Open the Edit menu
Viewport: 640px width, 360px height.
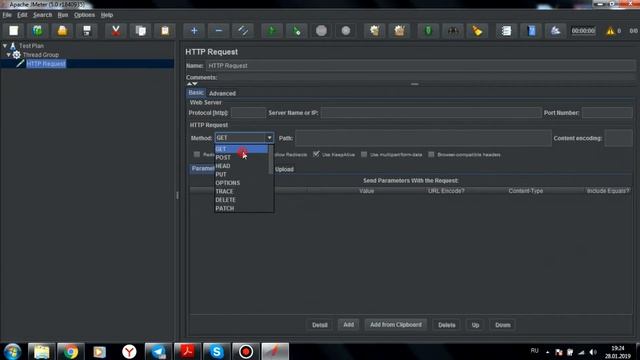22,15
